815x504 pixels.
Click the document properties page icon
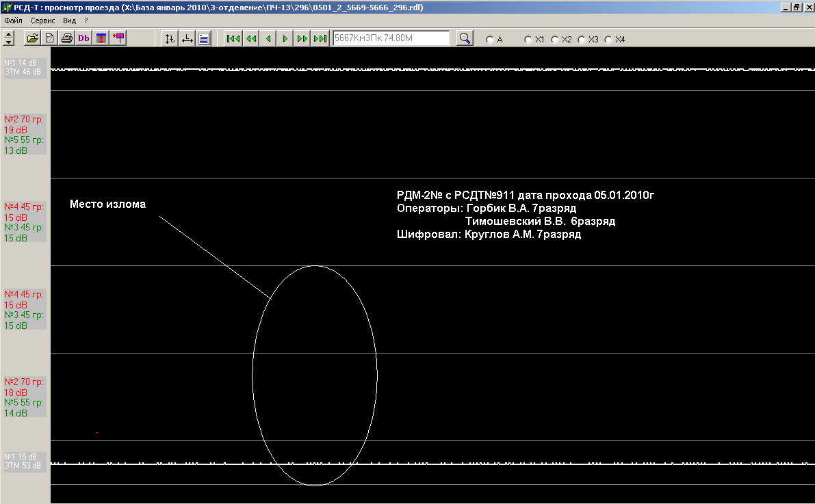click(x=49, y=38)
